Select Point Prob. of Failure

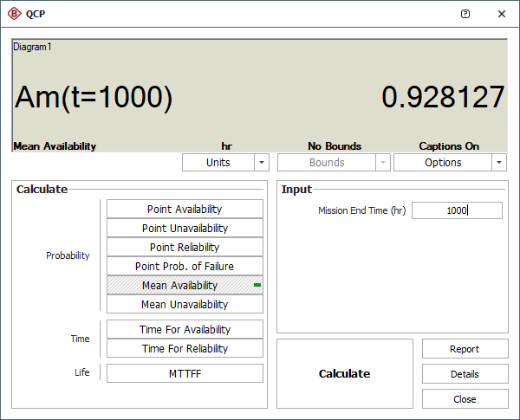pos(185,266)
